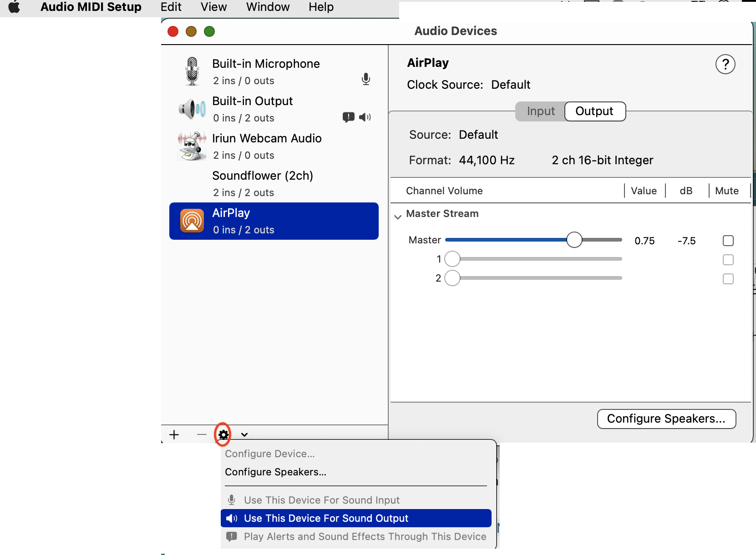Click the Built-in Microphone device icon
The image size is (756, 555).
pos(193,71)
